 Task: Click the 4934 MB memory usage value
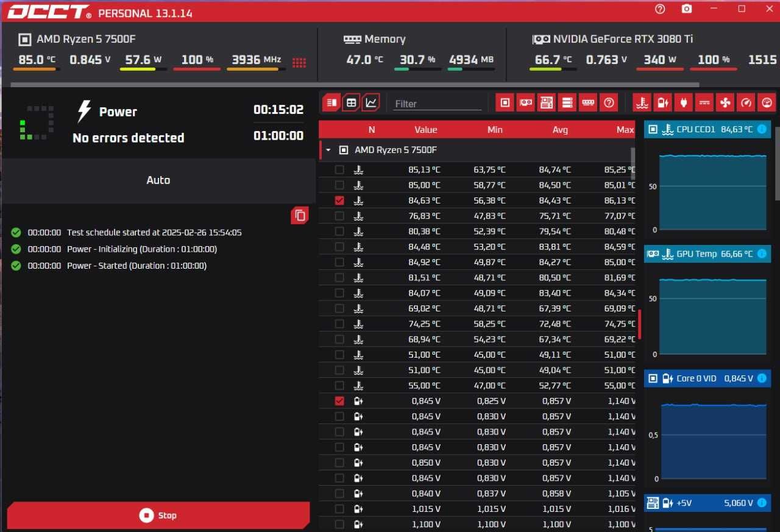pos(471,60)
